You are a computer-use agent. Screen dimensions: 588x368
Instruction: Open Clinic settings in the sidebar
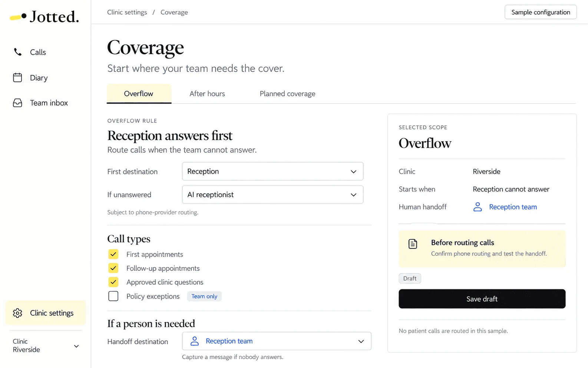[46, 313]
